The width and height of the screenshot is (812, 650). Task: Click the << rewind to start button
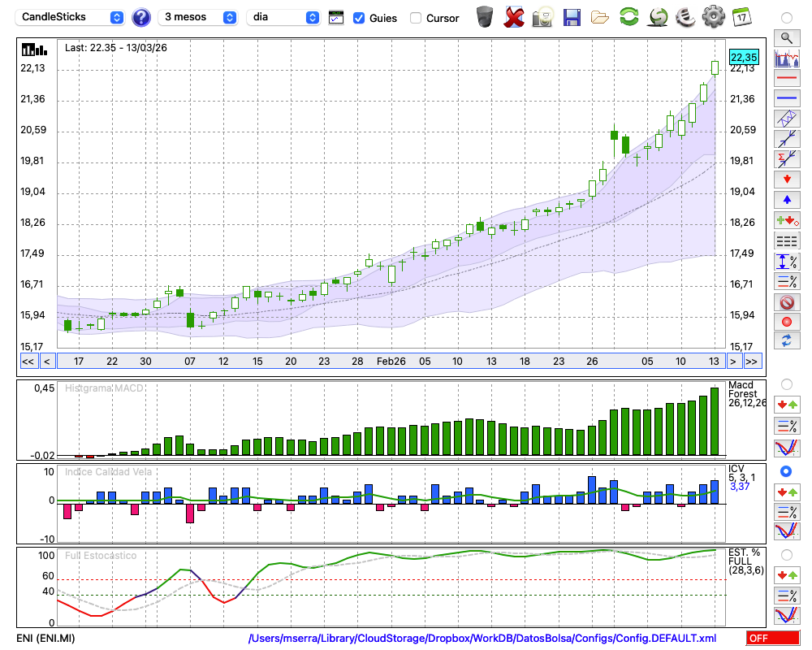click(28, 362)
